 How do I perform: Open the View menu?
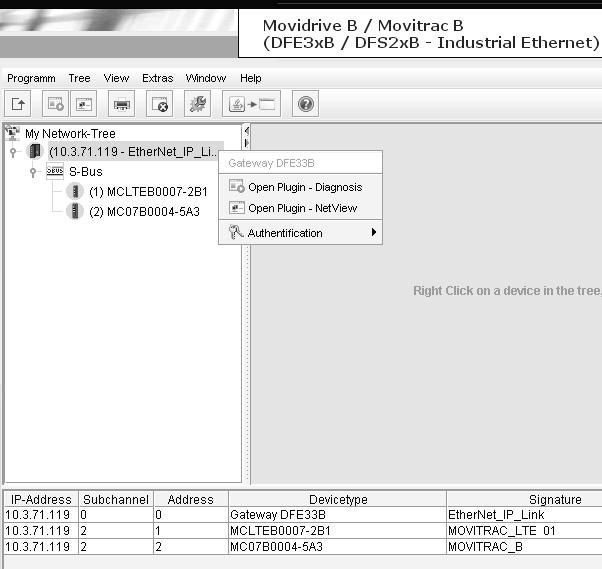coord(116,78)
